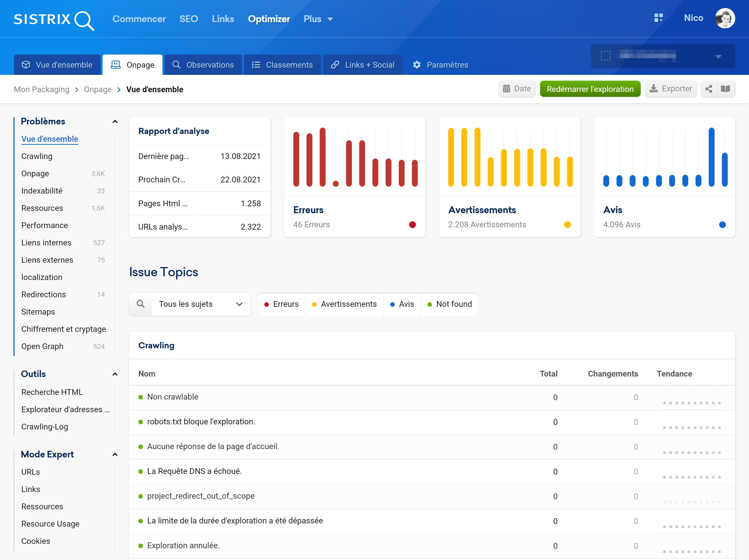This screenshot has width=749, height=560.
Task: Go to the Classements tab
Action: (282, 65)
